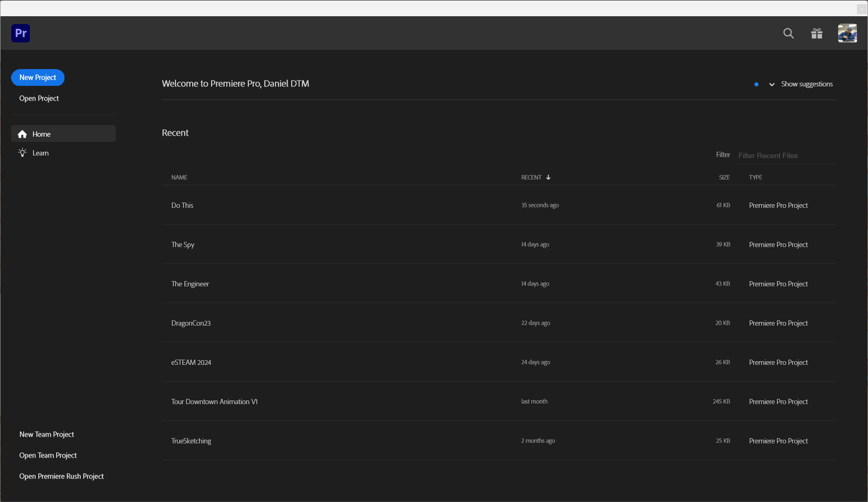
Task: Click the Learn lightbulb icon
Action: pos(23,153)
